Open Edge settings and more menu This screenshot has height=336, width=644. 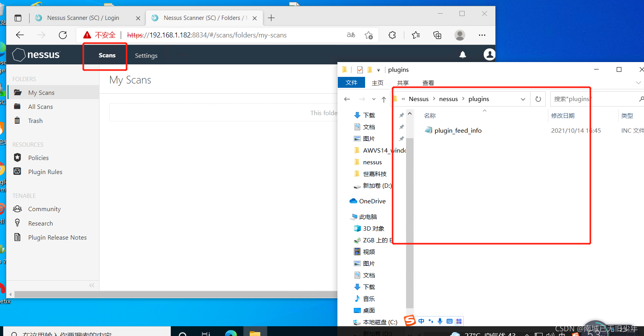[482, 35]
